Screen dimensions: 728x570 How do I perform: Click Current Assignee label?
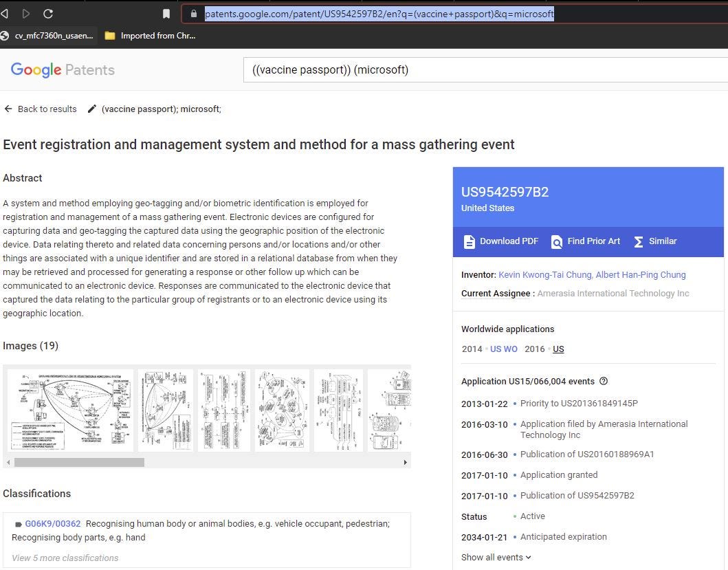496,293
